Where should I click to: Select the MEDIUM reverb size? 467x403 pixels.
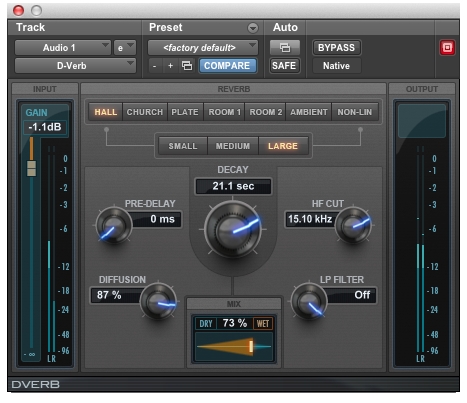(233, 146)
